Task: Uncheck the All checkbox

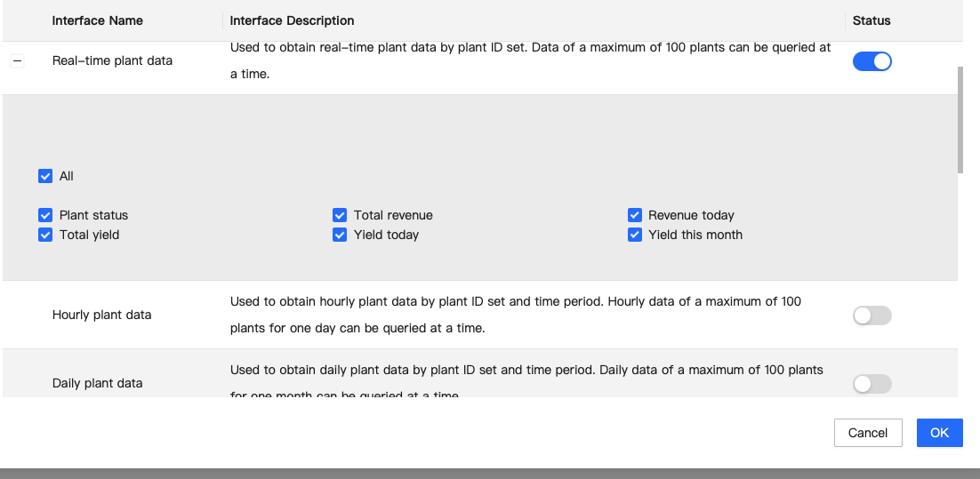Action: point(45,176)
